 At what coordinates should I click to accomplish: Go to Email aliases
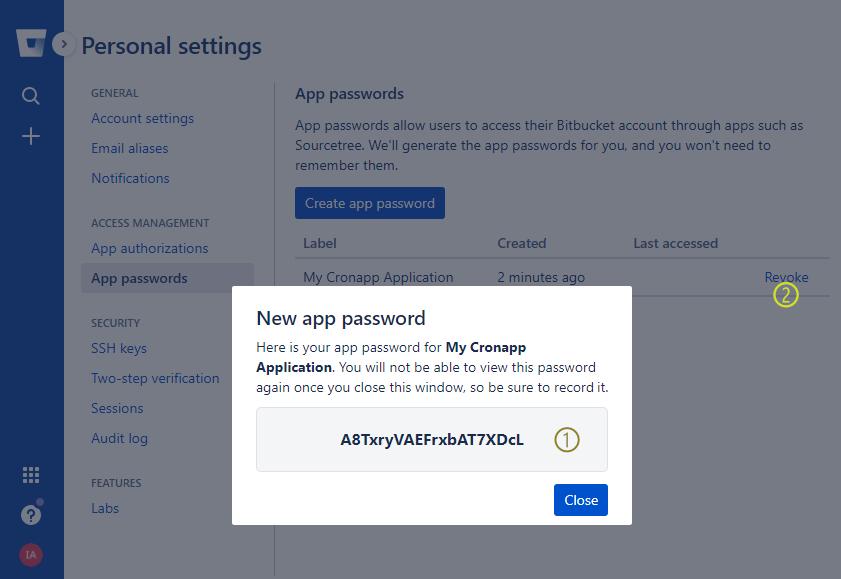129,149
